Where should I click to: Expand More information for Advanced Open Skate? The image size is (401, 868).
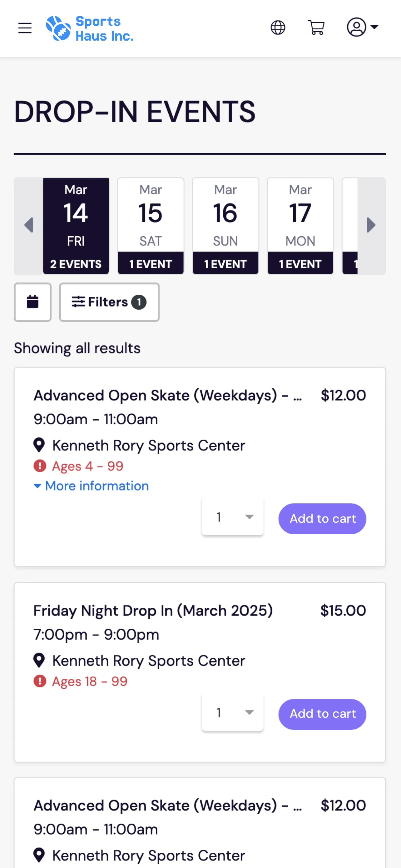click(91, 486)
